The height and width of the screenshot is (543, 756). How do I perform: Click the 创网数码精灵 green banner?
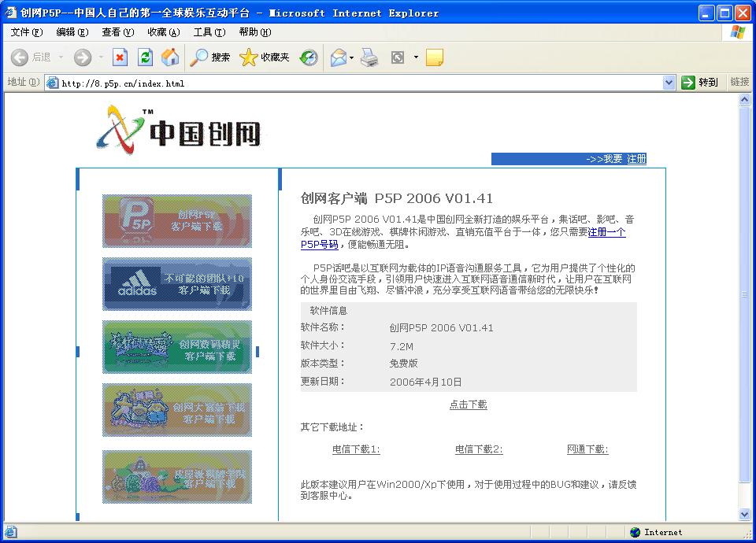177,347
